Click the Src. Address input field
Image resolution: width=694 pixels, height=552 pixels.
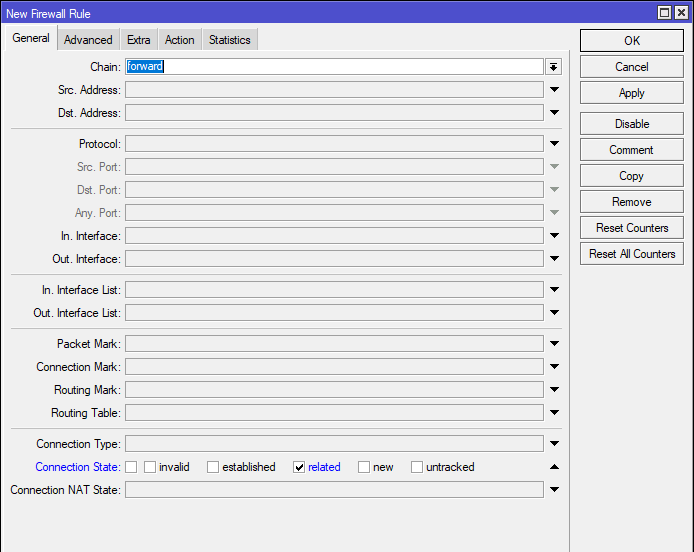click(x=334, y=89)
